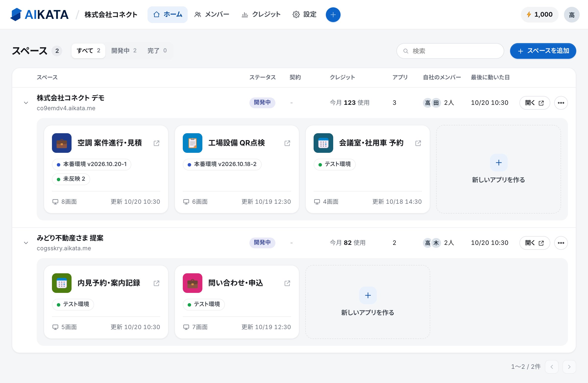Click the blue plus button in the top navigation

(333, 14)
